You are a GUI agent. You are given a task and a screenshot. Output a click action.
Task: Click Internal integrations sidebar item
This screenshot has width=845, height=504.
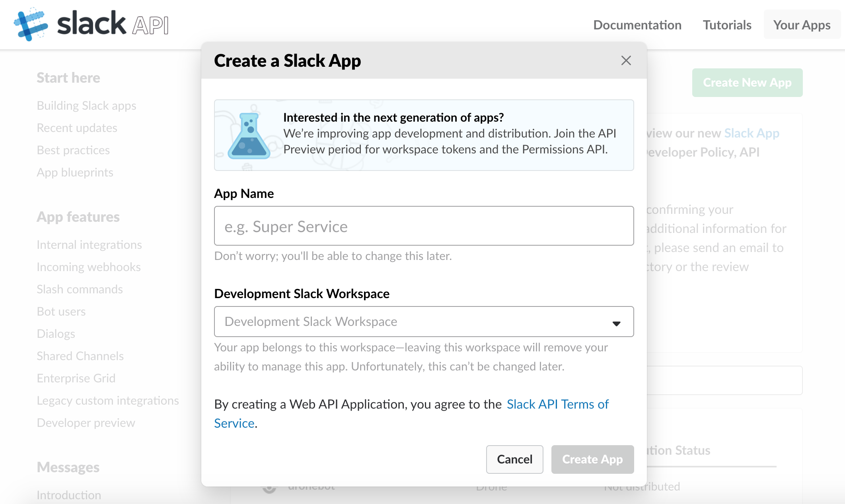pos(89,244)
